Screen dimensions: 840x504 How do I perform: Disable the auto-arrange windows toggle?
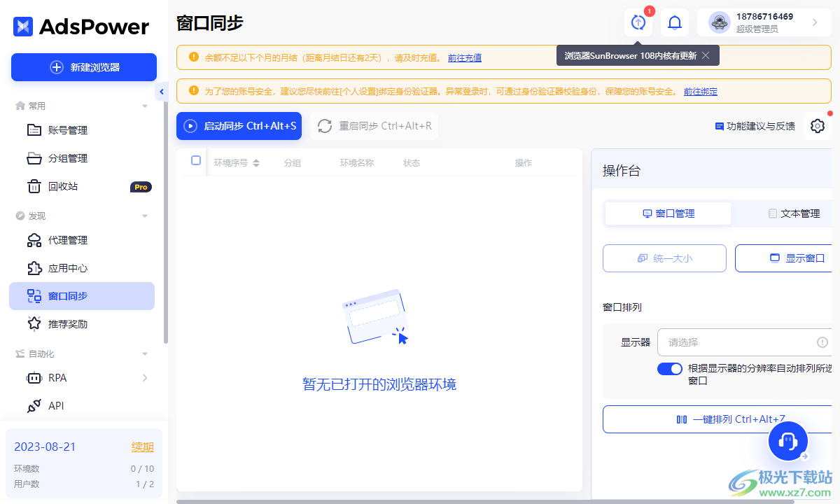669,368
